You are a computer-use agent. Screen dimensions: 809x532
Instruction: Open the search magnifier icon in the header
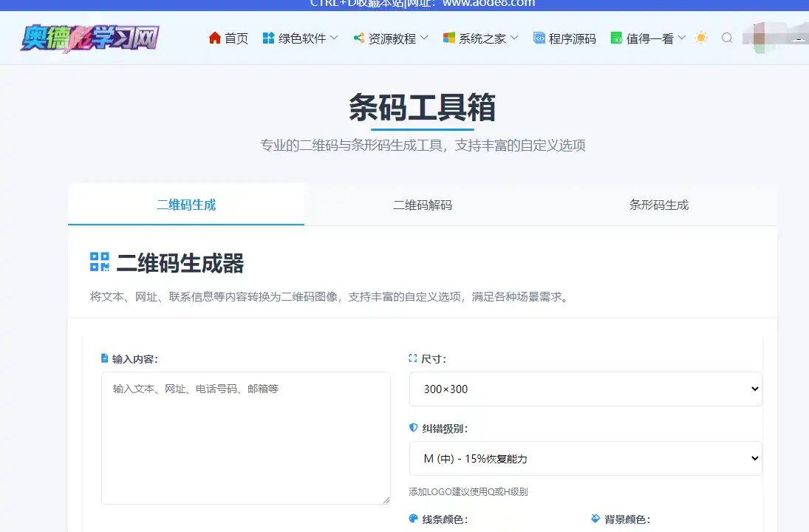(727, 38)
